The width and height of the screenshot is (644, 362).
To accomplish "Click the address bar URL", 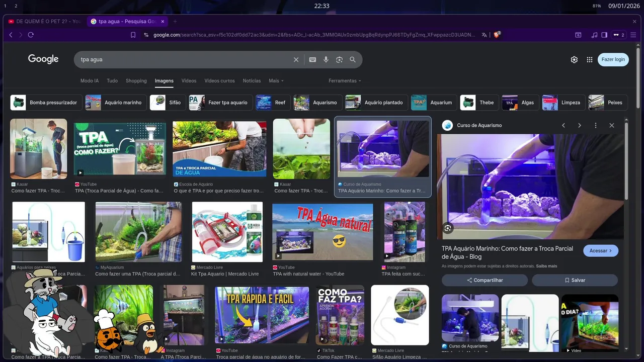I will [x=314, y=35].
